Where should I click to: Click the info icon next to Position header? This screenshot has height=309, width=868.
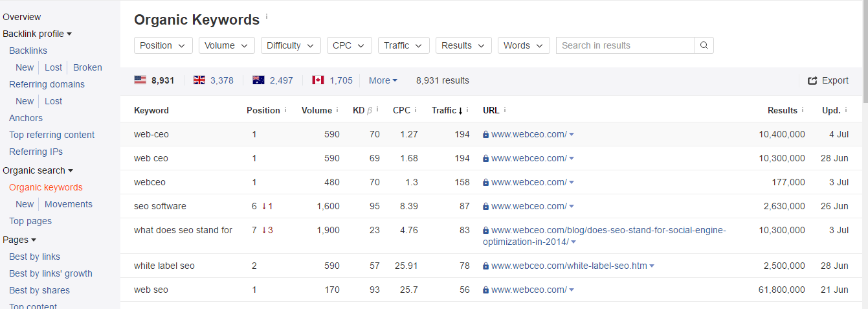(x=285, y=109)
